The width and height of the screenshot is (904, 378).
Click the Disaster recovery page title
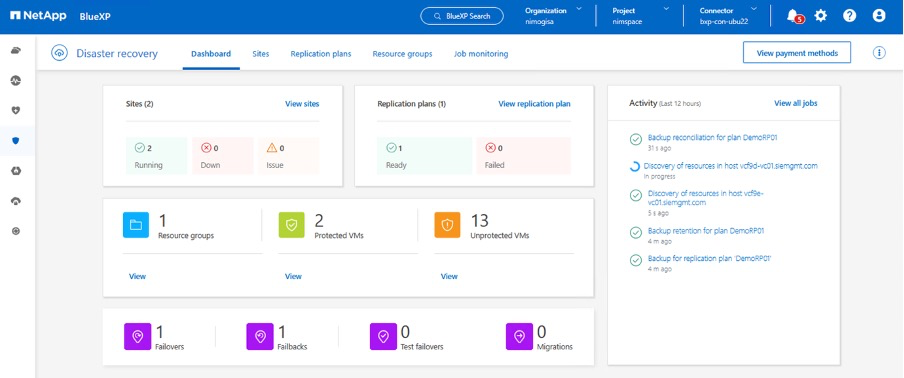click(x=117, y=54)
